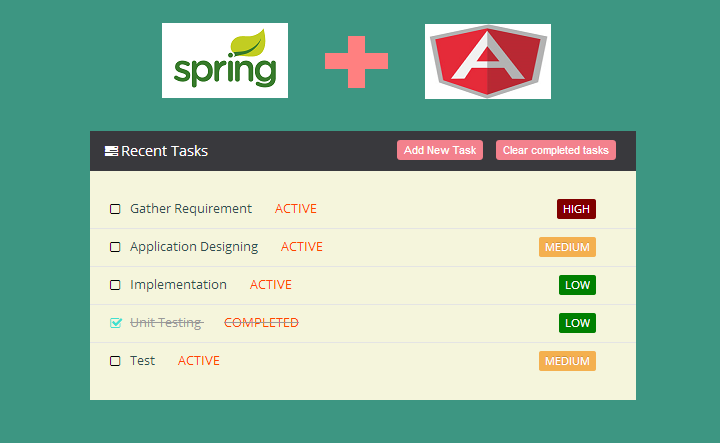Check the Gather Requirement checkbox
The height and width of the screenshot is (443, 720).
coord(115,209)
